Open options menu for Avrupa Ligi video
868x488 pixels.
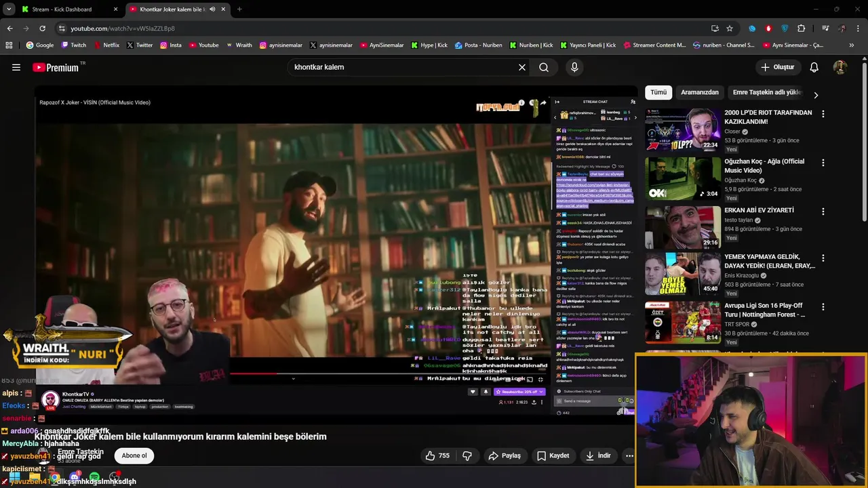tap(823, 307)
